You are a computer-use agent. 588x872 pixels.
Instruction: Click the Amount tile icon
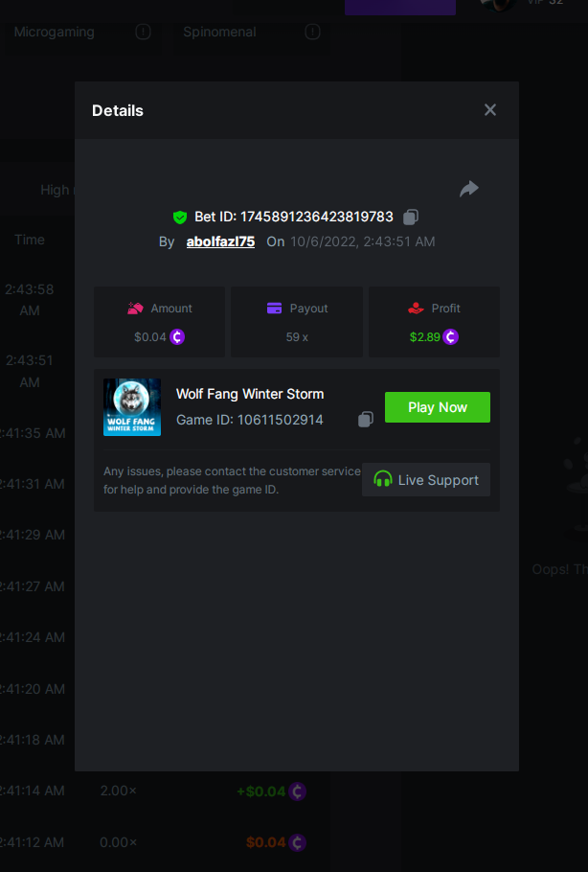pyautogui.click(x=135, y=309)
